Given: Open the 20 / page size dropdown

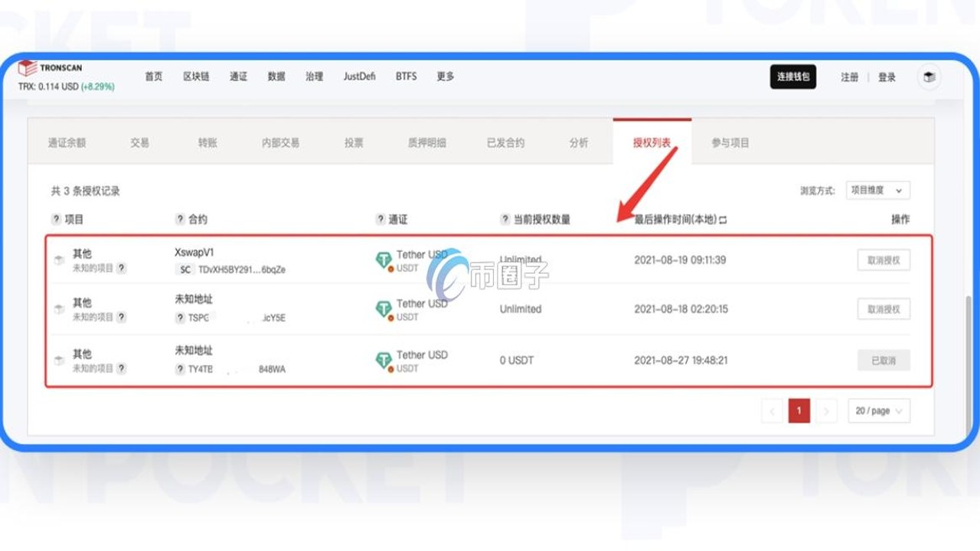Looking at the screenshot, I should (879, 411).
